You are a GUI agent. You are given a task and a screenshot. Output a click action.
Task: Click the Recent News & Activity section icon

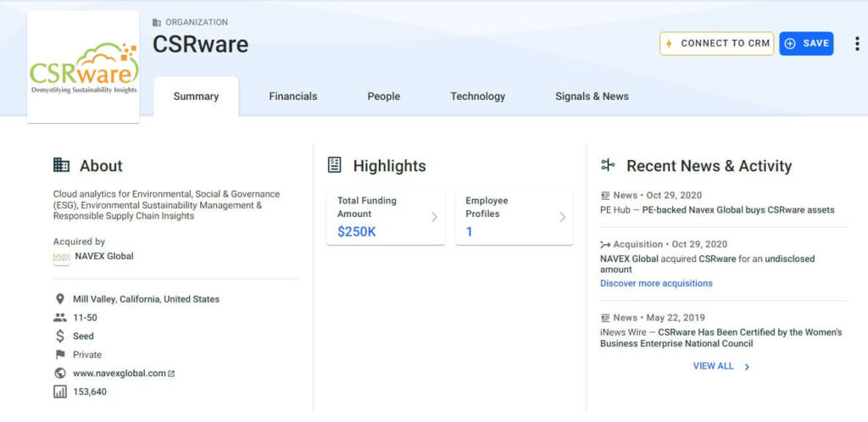point(608,165)
